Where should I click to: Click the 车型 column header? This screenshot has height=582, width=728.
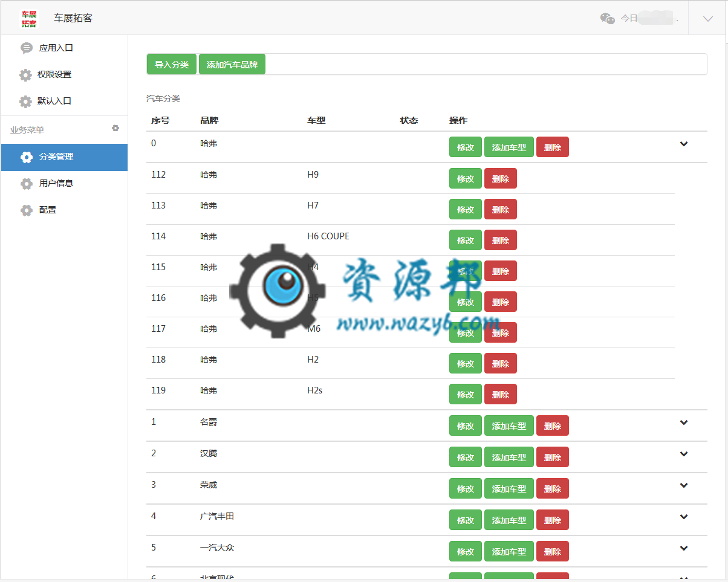pos(316,120)
